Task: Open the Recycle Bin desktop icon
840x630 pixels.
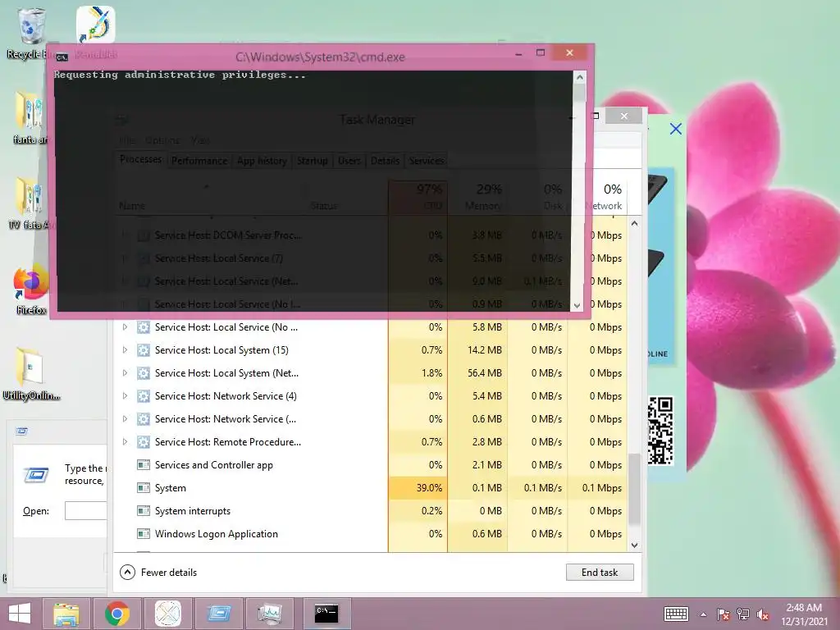Action: [30, 32]
